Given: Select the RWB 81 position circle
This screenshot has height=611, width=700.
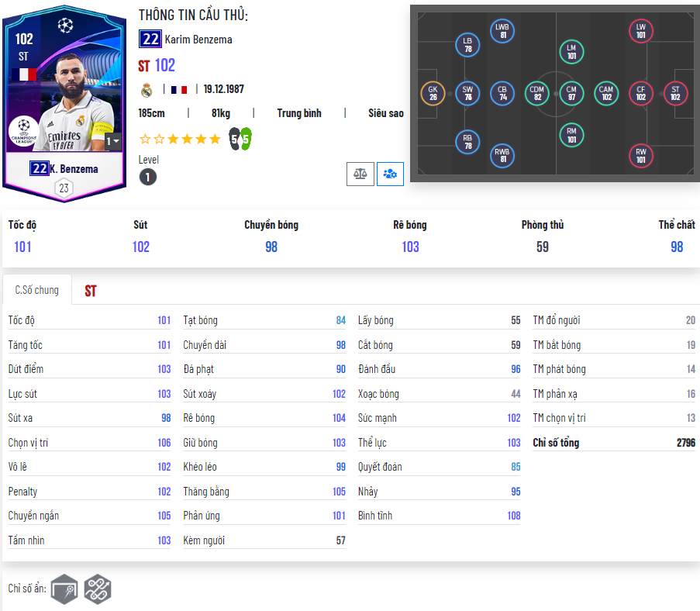Looking at the screenshot, I should pos(502,156).
